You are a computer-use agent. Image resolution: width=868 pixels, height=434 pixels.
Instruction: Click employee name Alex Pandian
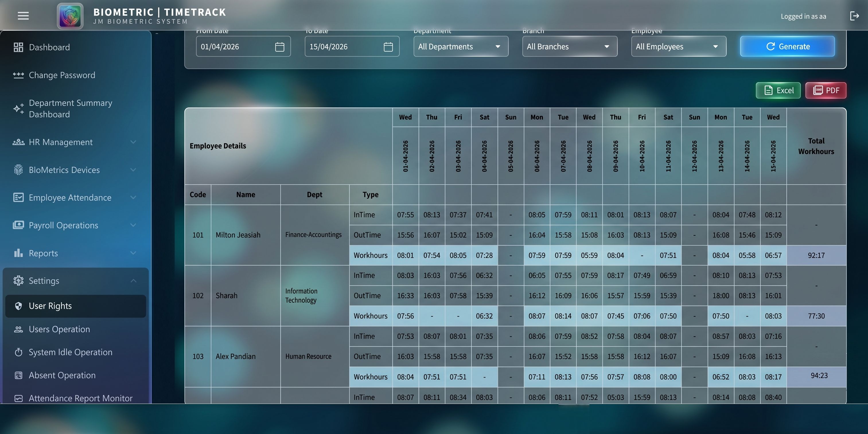(x=236, y=356)
